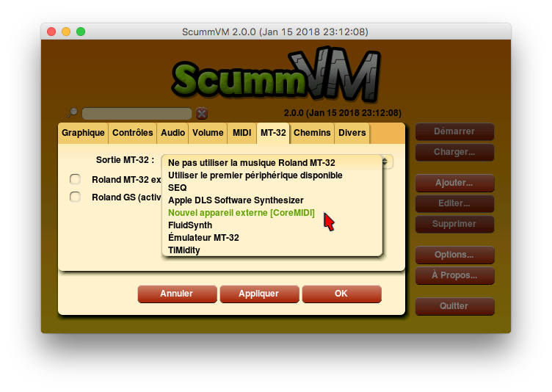Switch to the Chemins tab
Viewport: 552px width, 392px height.
point(312,133)
